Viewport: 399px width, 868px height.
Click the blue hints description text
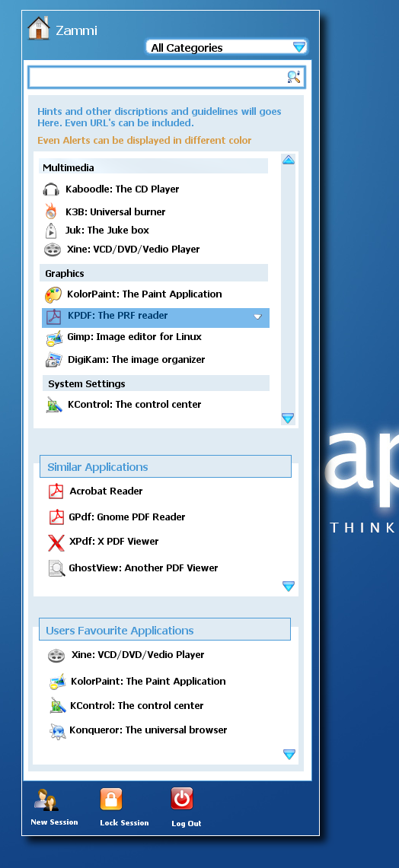159,117
